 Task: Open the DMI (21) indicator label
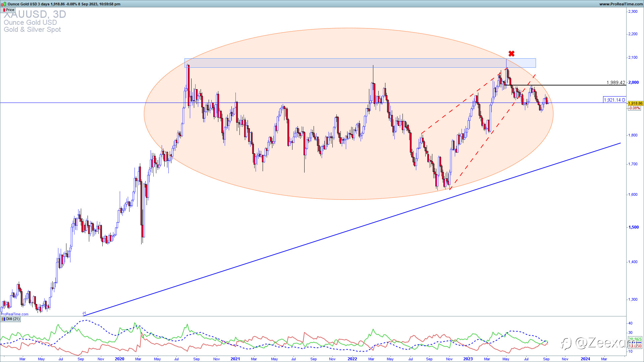(x=13, y=319)
